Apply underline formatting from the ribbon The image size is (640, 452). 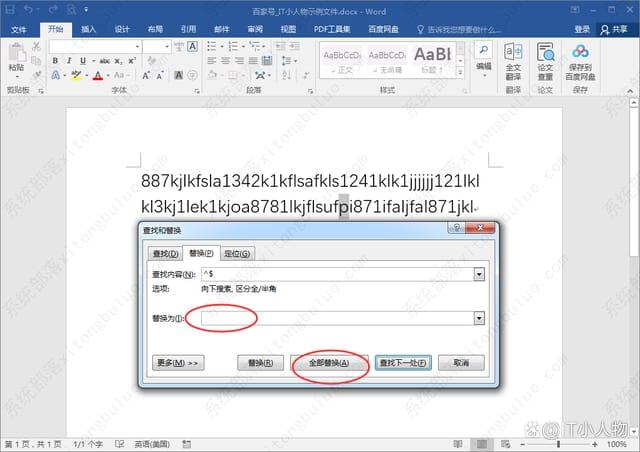83,61
